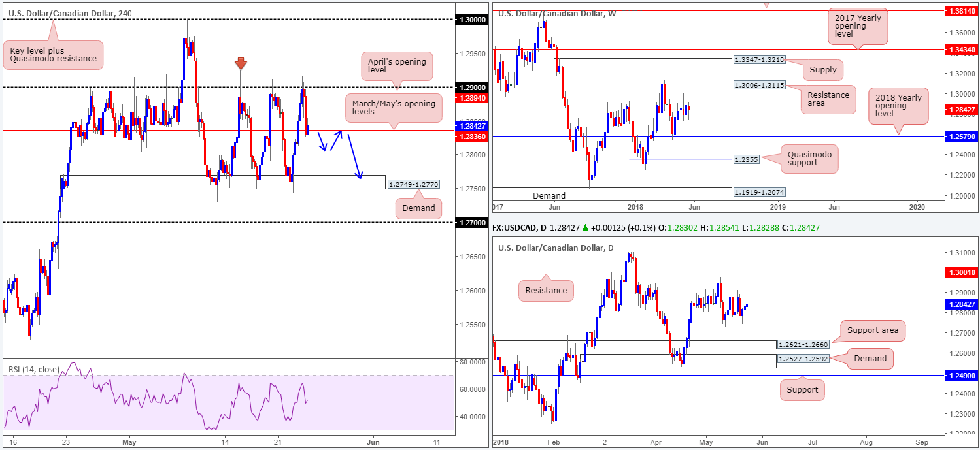Click the 'RSI (14, close)' indicator label
The image size is (980, 450).
point(33,369)
